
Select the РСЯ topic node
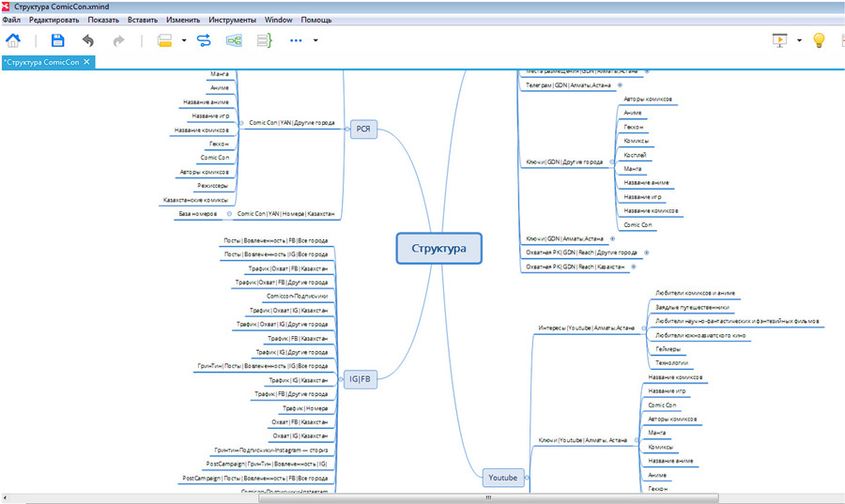pos(363,129)
